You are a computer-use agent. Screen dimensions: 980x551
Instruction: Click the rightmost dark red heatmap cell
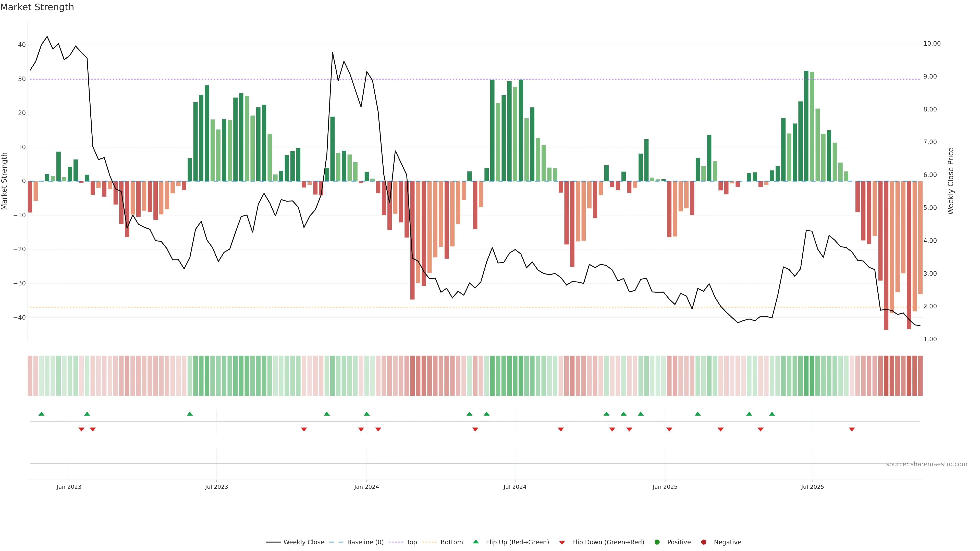pos(920,376)
